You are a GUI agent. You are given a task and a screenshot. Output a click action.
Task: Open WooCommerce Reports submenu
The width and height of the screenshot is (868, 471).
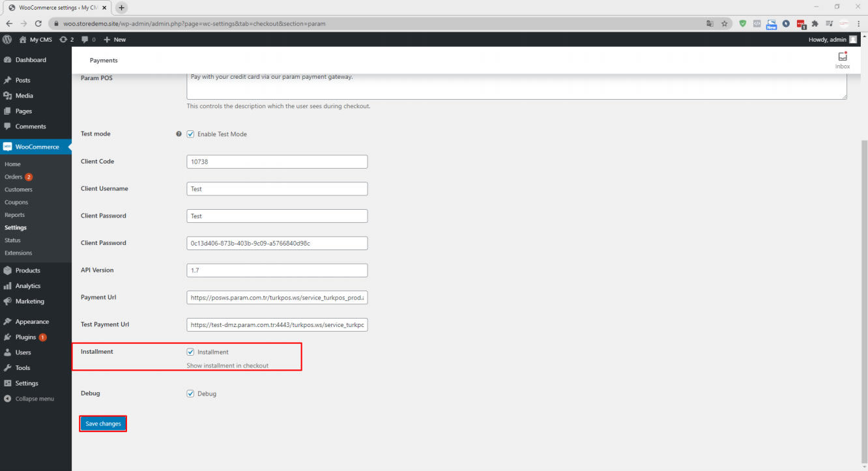[x=15, y=215]
